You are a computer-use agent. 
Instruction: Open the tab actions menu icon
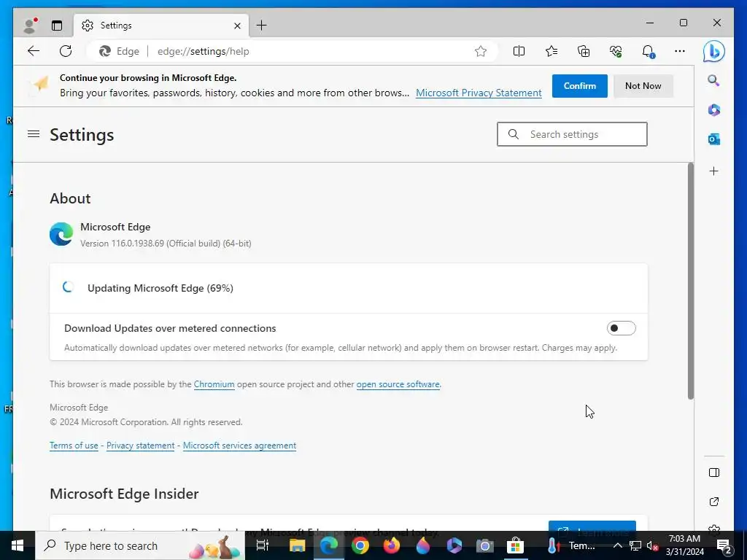pos(57,26)
